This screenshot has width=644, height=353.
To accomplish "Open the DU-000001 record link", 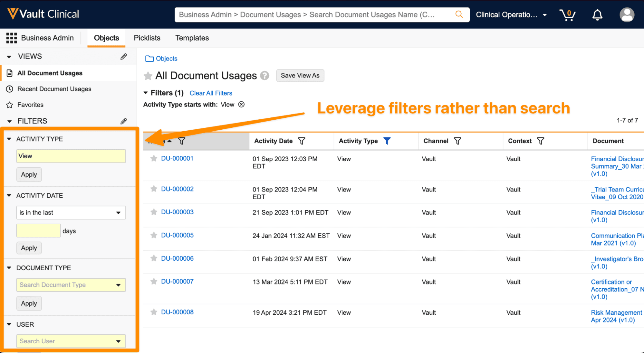I will point(177,158).
